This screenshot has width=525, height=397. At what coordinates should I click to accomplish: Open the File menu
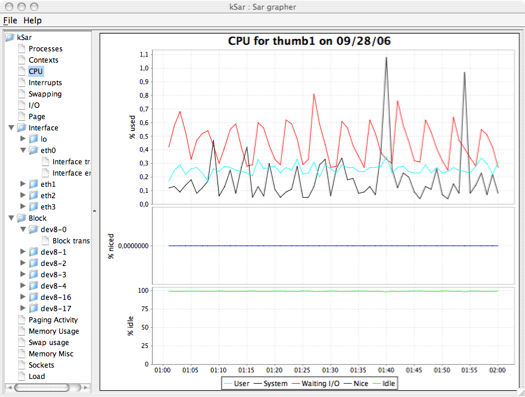pyautogui.click(x=10, y=20)
